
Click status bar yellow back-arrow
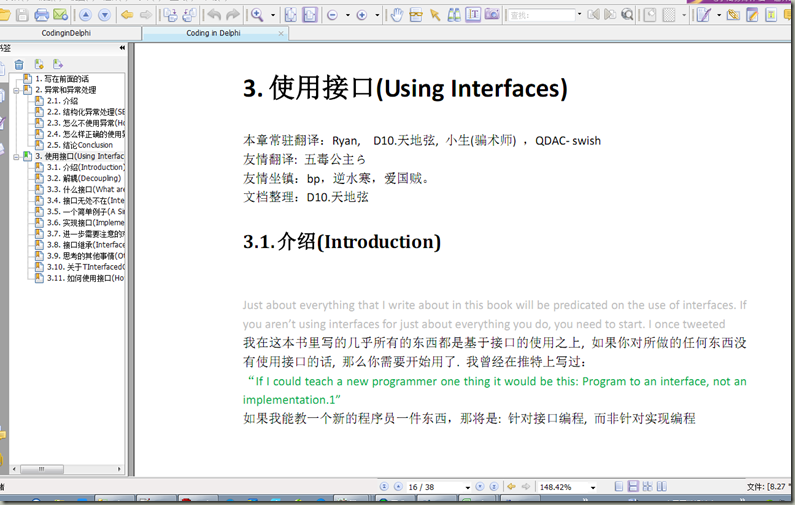coord(511,487)
